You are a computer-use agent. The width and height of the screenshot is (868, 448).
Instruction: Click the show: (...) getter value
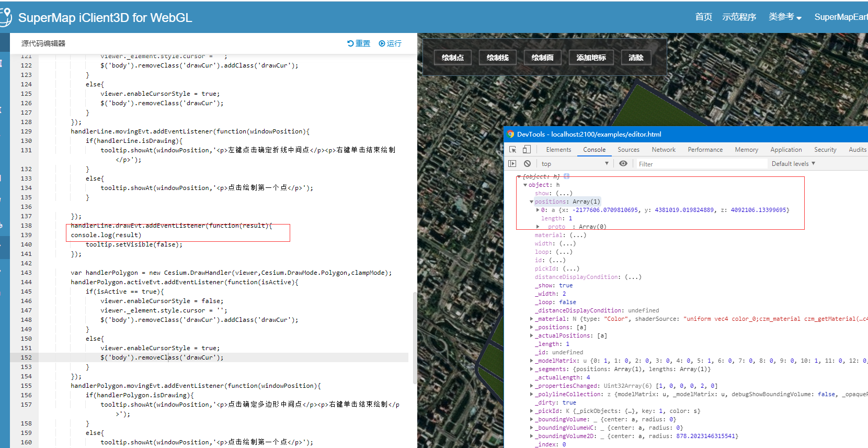coord(564,193)
